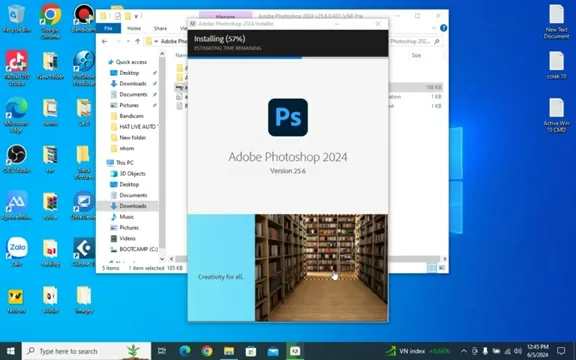Launch Zalo from the desktop
576x360 pixels.
17,252
